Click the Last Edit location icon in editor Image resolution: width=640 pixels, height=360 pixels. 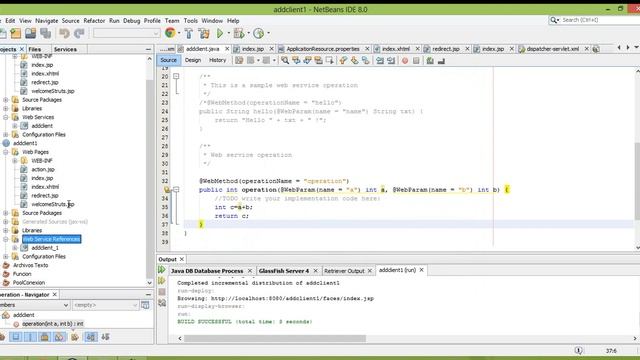pos(239,61)
